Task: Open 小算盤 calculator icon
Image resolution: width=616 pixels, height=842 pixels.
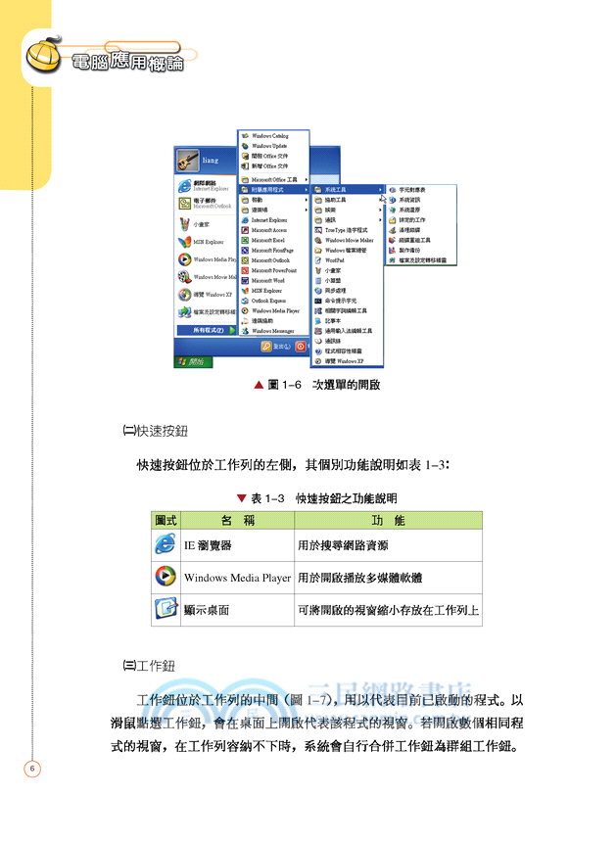Action: coord(318,280)
